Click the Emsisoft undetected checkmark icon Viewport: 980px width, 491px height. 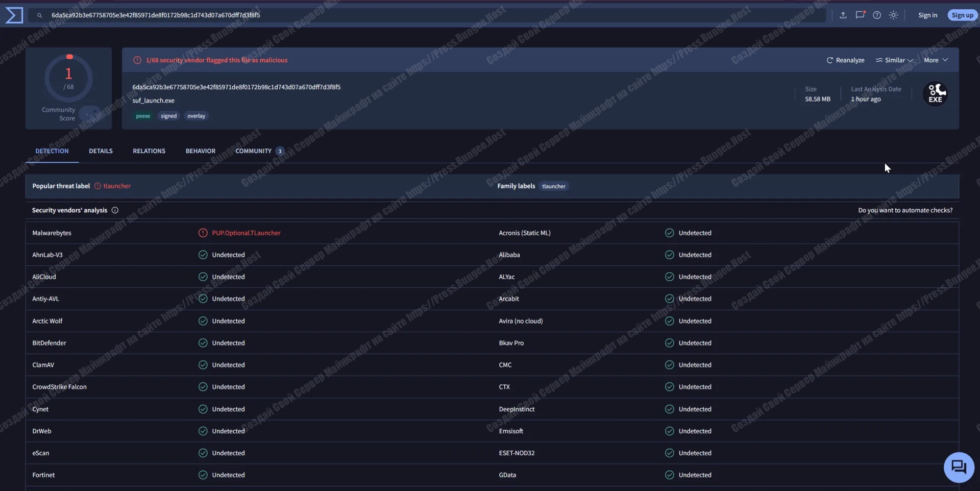tap(669, 431)
